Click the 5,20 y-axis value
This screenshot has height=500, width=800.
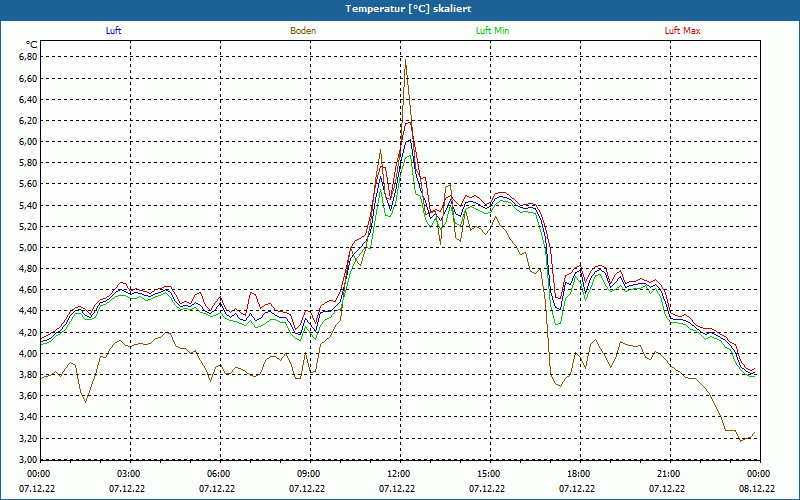28,227
